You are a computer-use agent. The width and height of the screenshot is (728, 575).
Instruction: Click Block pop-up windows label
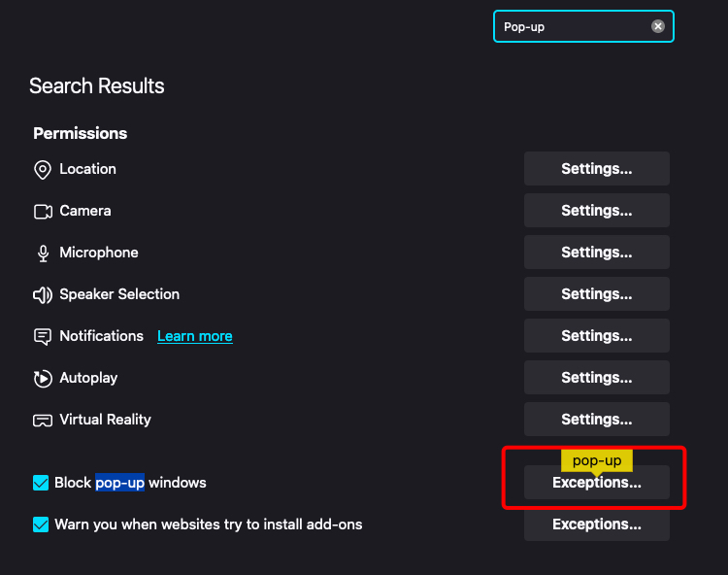[130, 483]
